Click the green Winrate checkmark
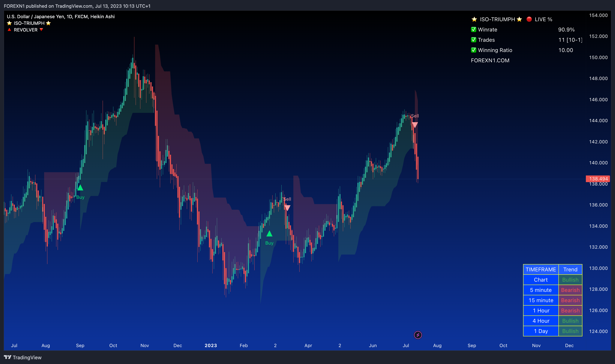 474,30
